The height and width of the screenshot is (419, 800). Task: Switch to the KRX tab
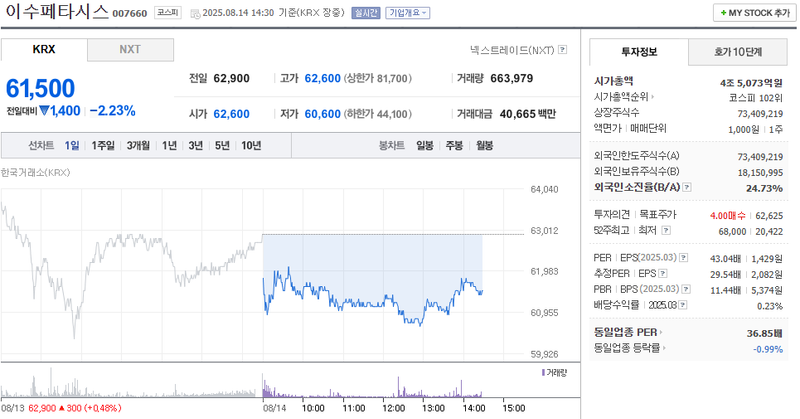[44, 50]
